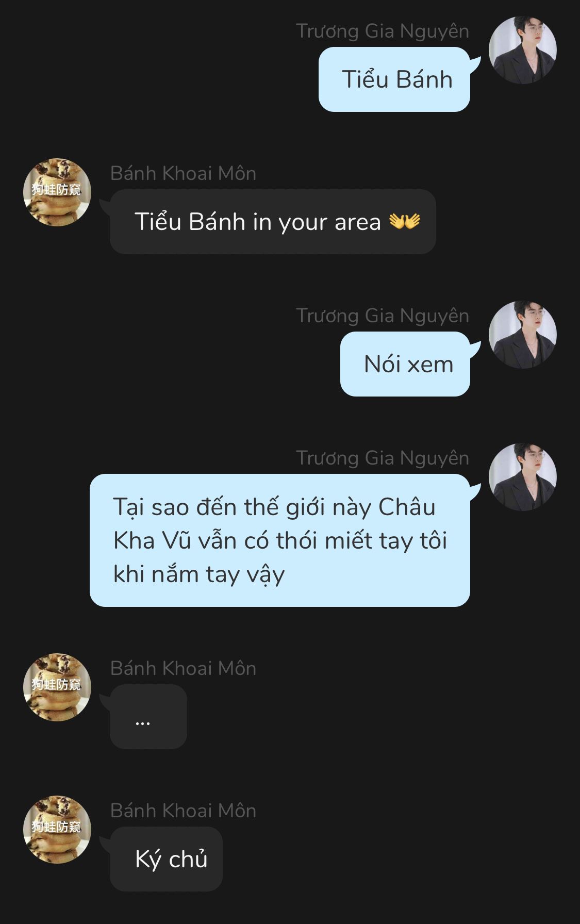Viewport: 580px width, 924px height.
Task: Tap Bánh Khoai Môn avatar beside 'in your area'
Action: [x=57, y=192]
